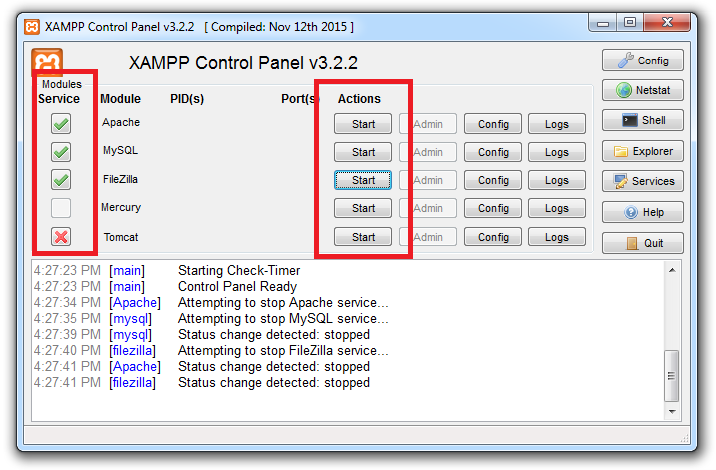Open the Mercury Logs button
716x470 pixels.
tap(557, 209)
